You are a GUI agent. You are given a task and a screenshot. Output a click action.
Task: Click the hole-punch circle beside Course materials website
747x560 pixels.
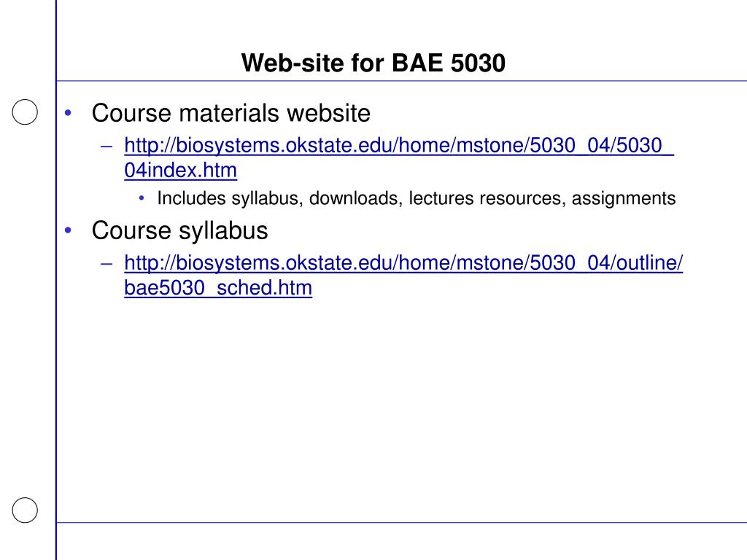click(25, 112)
